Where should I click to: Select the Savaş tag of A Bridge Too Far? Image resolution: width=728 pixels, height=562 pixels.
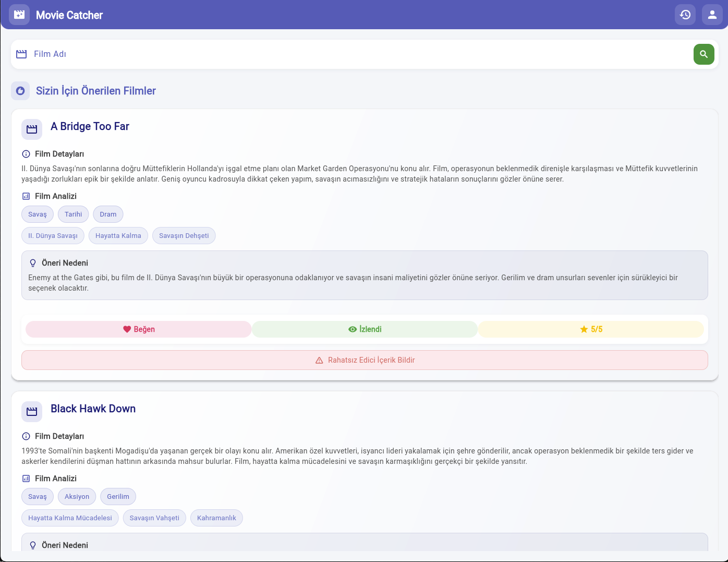(x=38, y=214)
